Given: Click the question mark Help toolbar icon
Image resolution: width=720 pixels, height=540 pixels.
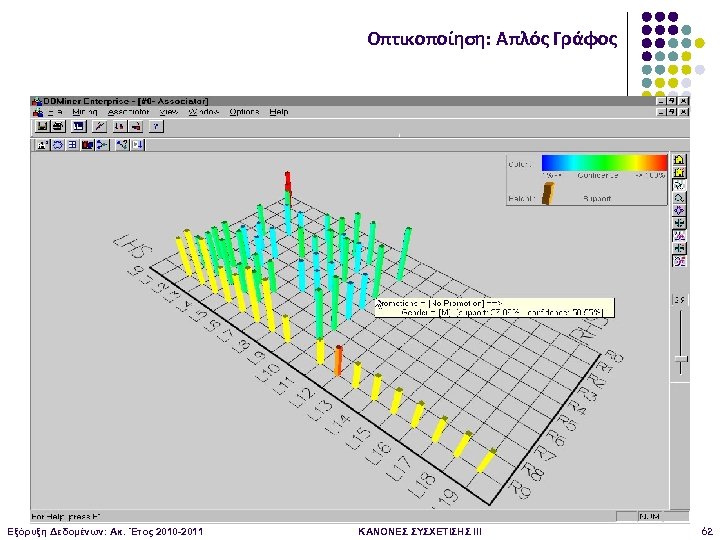Looking at the screenshot, I should click(x=156, y=126).
